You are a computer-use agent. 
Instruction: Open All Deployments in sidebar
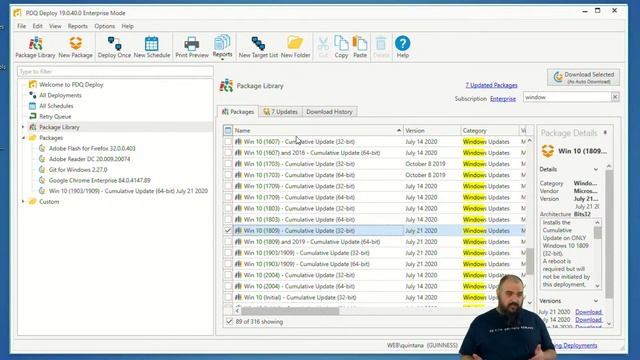click(60, 95)
